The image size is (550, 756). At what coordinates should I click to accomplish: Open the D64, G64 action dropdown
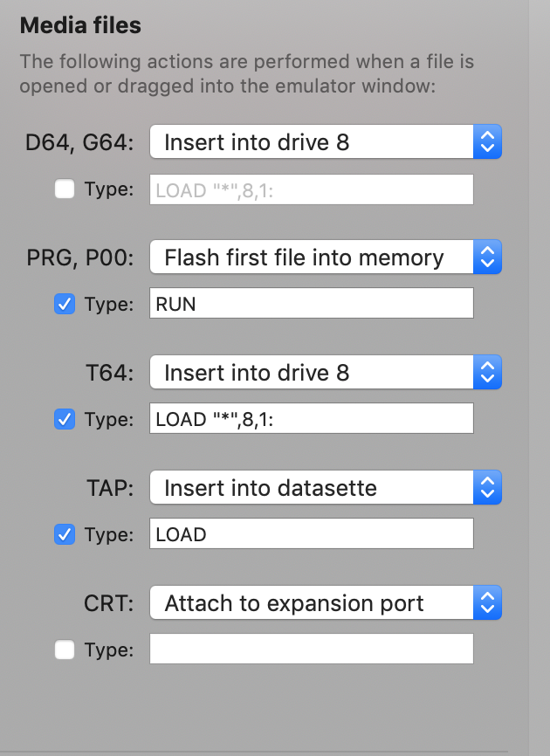(326, 141)
